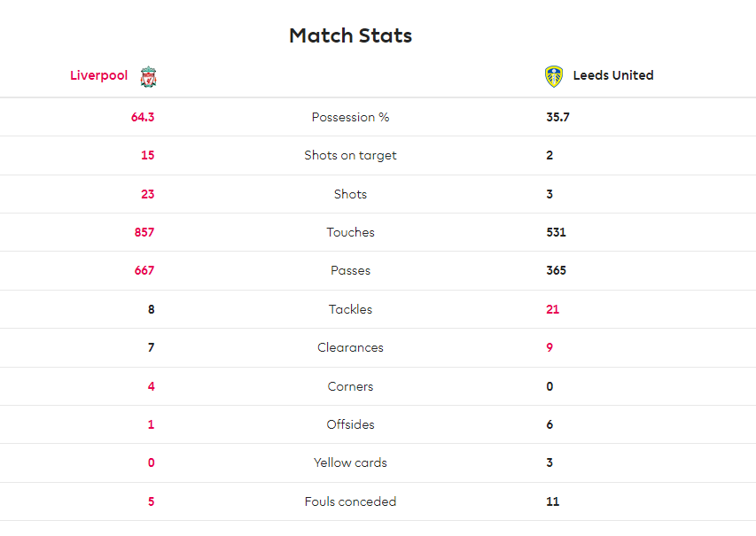
Task: Select Leeds United's 21 tackles value
Action: pos(552,309)
